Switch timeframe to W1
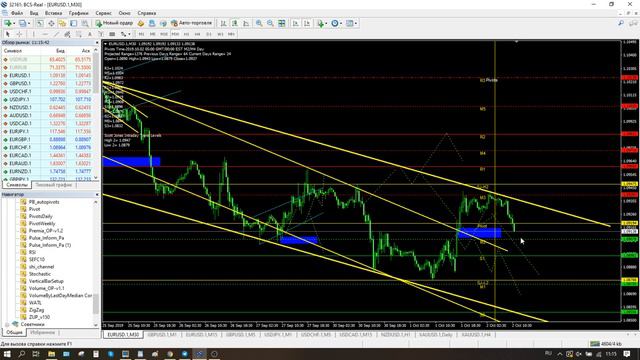This screenshot has width=640, height=360. coord(220,34)
